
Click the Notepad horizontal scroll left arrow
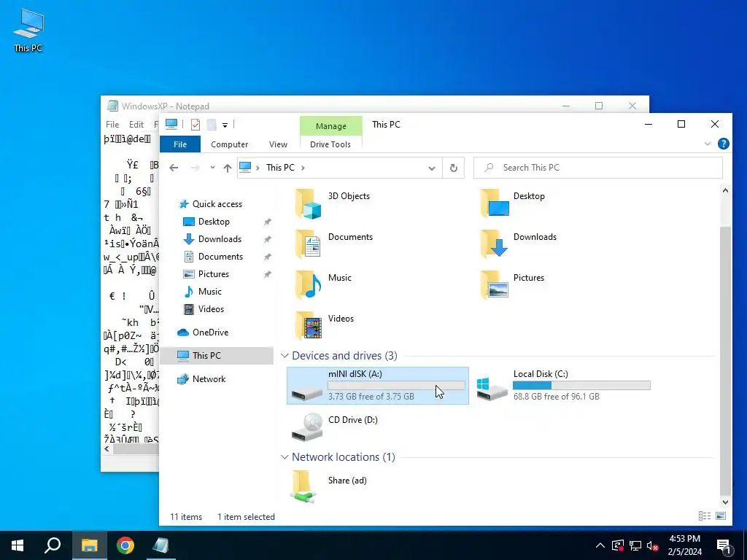[107, 449]
